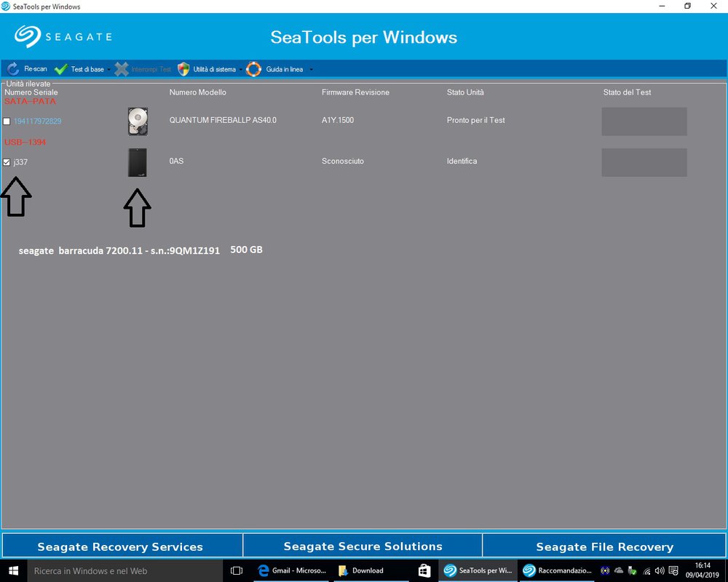Viewport: 728px width, 582px height.
Task: Expand the Guida in linea dropdown arrow
Action: coord(311,70)
